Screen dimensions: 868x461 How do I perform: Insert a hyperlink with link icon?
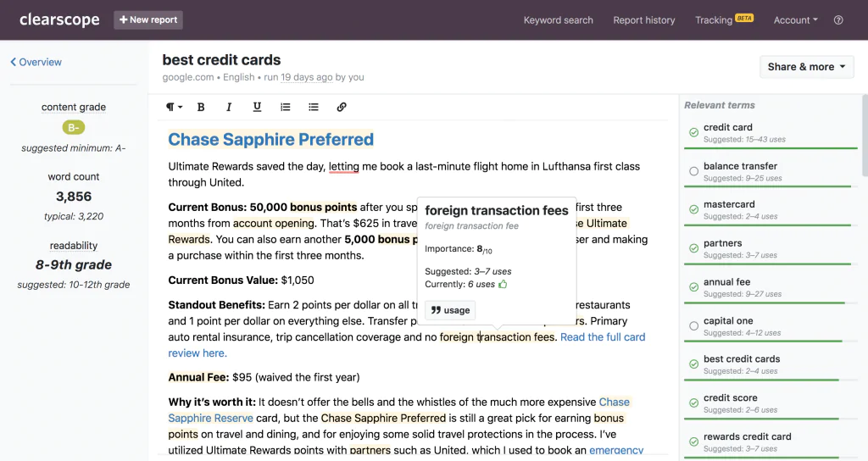(x=342, y=108)
